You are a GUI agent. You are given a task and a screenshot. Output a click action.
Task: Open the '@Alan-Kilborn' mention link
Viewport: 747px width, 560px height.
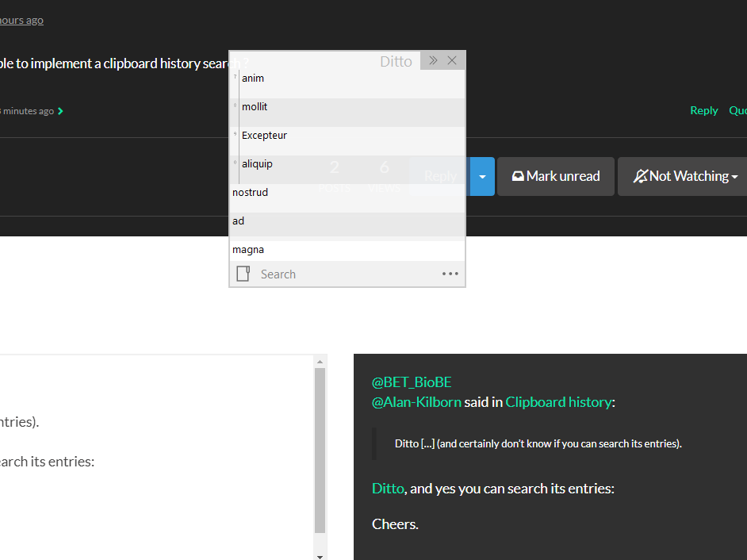416,402
